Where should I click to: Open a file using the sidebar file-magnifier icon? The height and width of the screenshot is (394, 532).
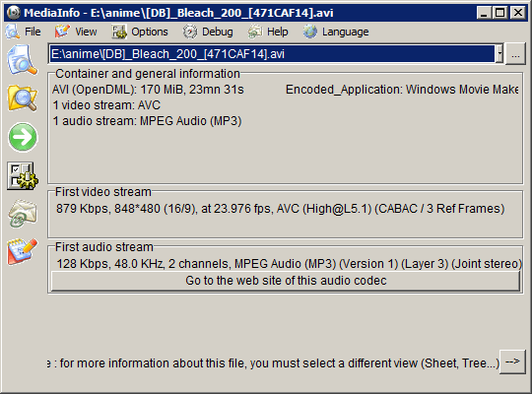[23, 60]
